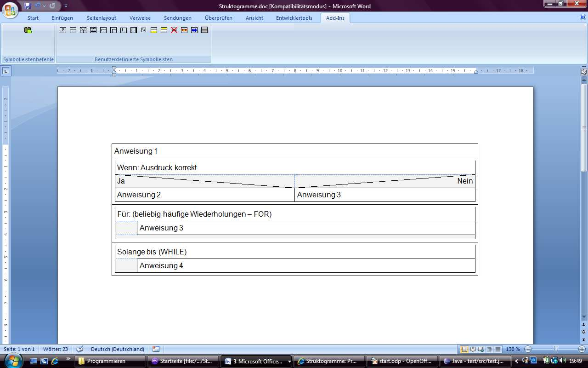The width and height of the screenshot is (588, 368).
Task: Click 'Wenn: Ausdruck korrekt' cell text
Action: click(157, 167)
